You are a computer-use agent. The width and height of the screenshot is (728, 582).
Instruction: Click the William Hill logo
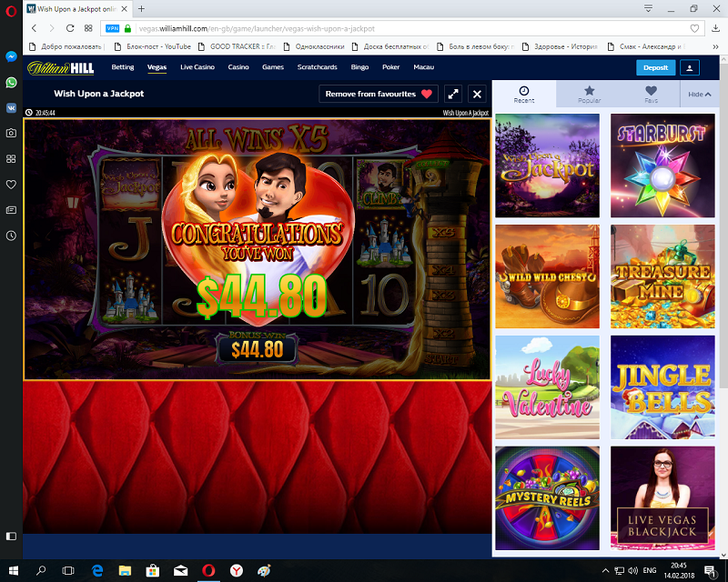point(61,68)
